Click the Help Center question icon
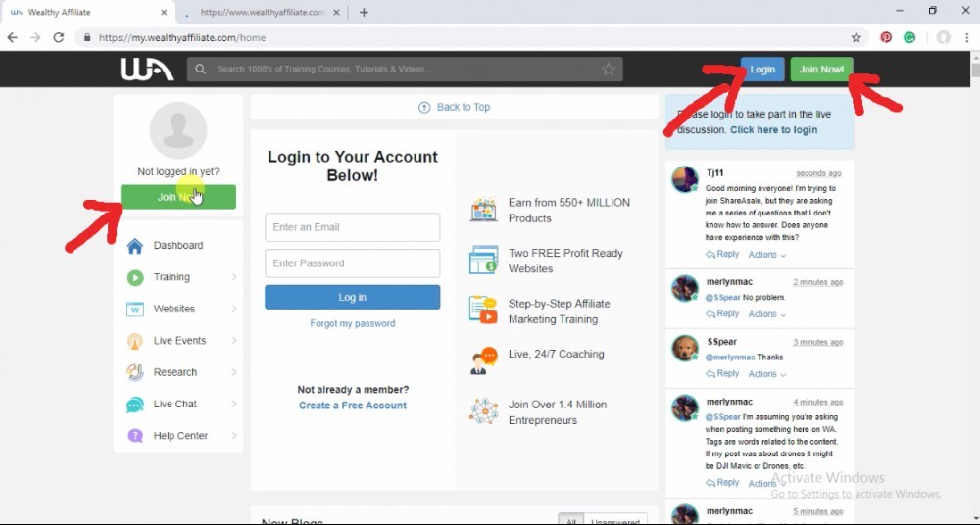The image size is (980, 525). [x=135, y=436]
